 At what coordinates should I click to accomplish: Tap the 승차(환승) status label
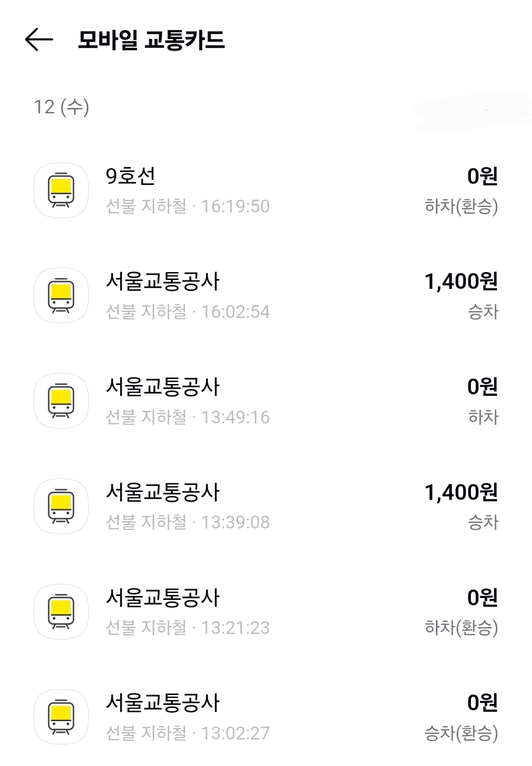(x=461, y=733)
